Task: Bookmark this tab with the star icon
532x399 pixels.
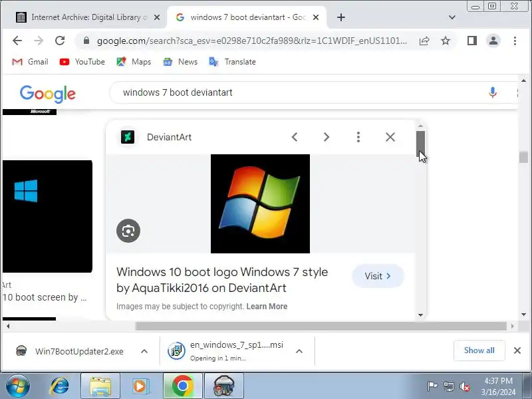Action: (445, 41)
